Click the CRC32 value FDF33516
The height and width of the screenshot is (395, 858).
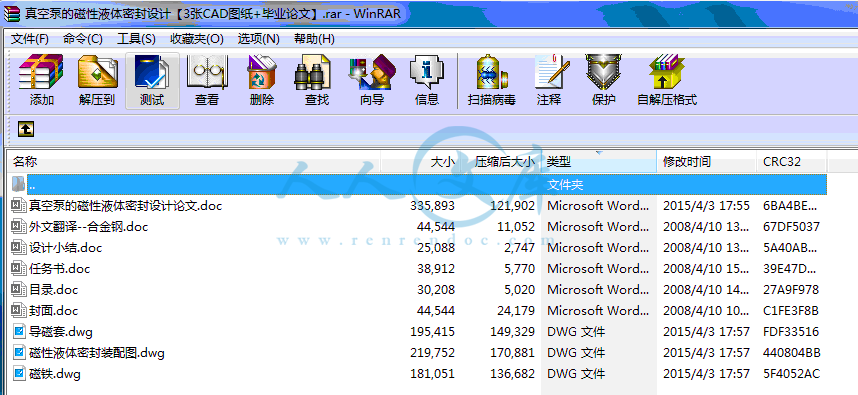pos(791,332)
